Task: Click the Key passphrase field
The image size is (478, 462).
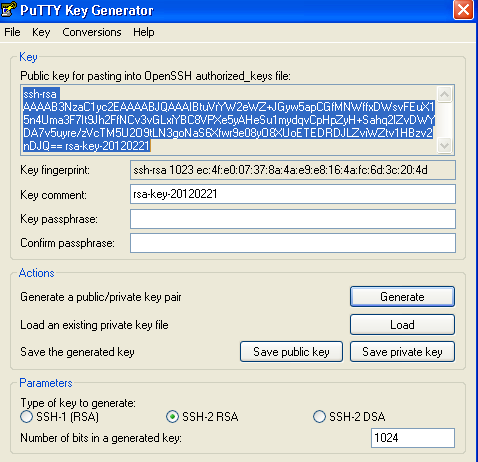Action: [293, 219]
